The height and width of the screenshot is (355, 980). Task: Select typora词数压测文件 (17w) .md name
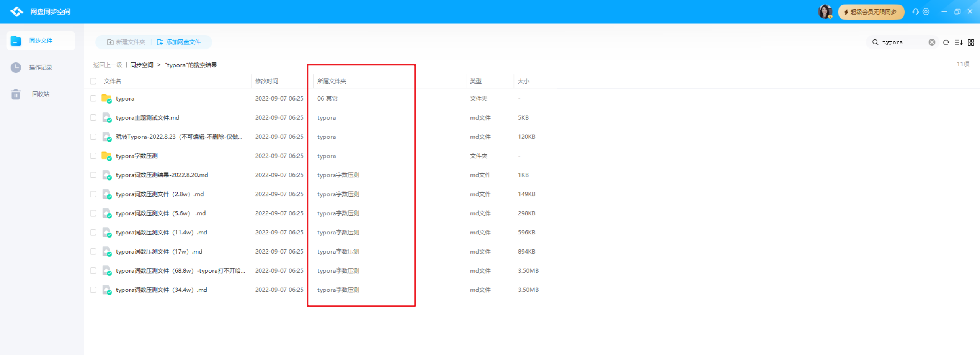point(159,251)
